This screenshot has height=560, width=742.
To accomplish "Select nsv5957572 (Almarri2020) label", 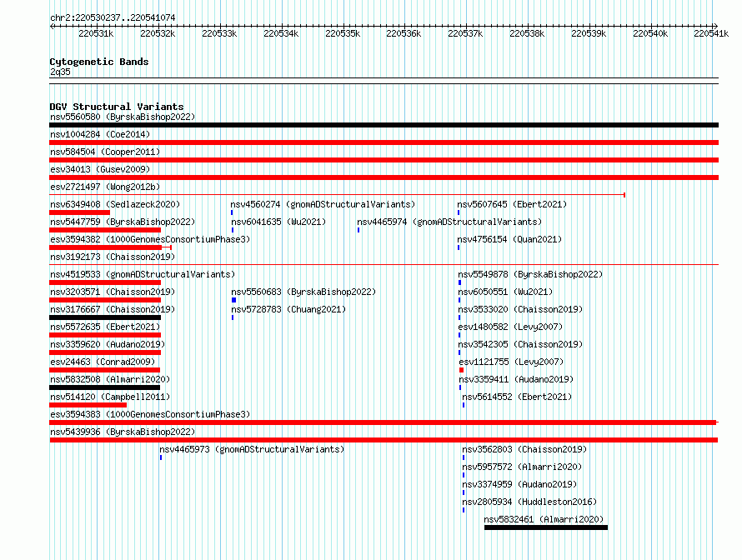I will [x=523, y=467].
